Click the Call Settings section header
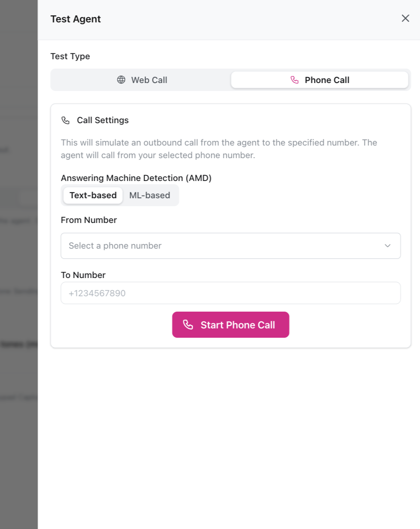Viewport: 420px width, 529px height. (102, 120)
